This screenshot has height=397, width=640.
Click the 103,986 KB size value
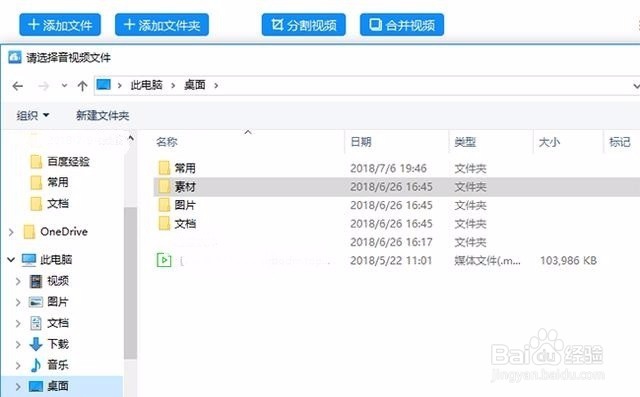pos(569,260)
